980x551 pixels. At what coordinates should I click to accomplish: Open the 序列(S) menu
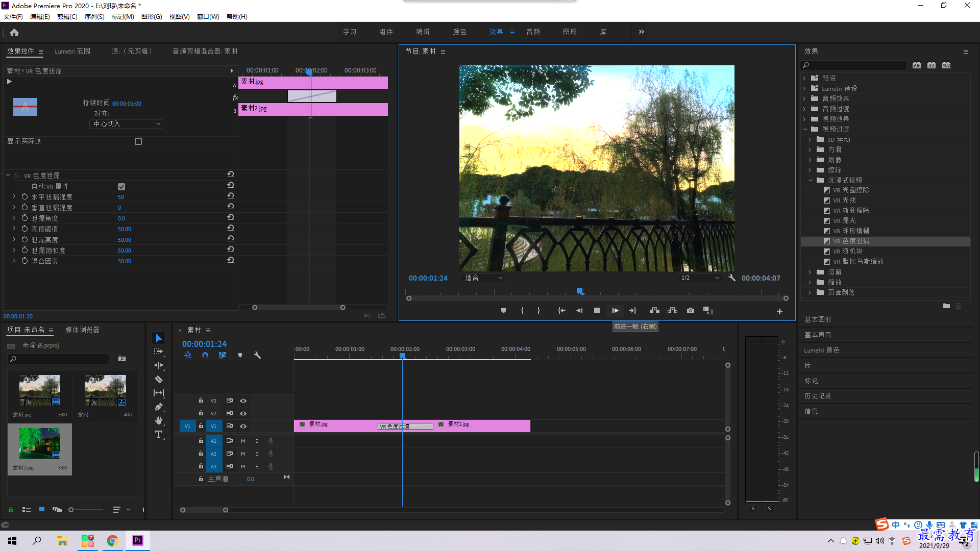(x=94, y=16)
